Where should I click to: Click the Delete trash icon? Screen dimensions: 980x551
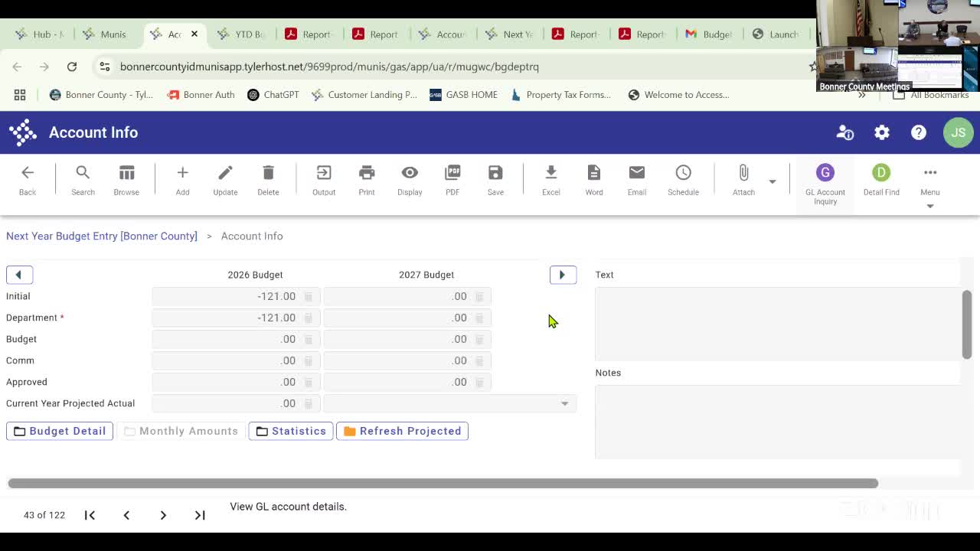(x=268, y=181)
